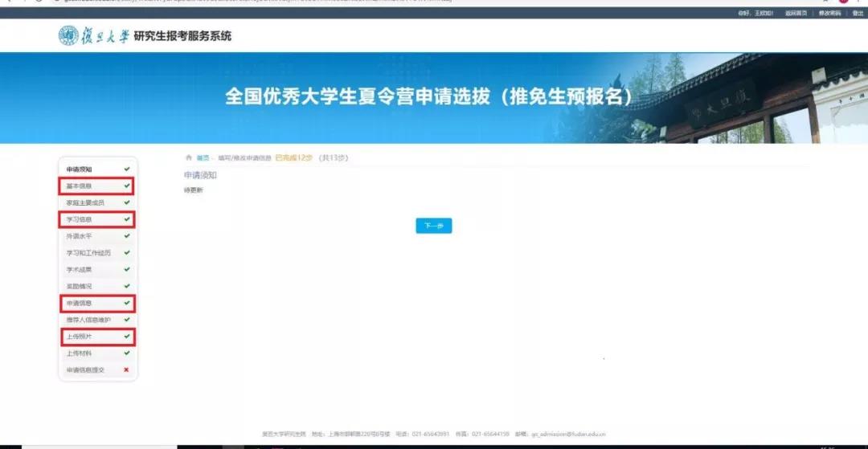Click green checkmark beside 奖励情况
This screenshot has width=868, height=449.
[127, 286]
